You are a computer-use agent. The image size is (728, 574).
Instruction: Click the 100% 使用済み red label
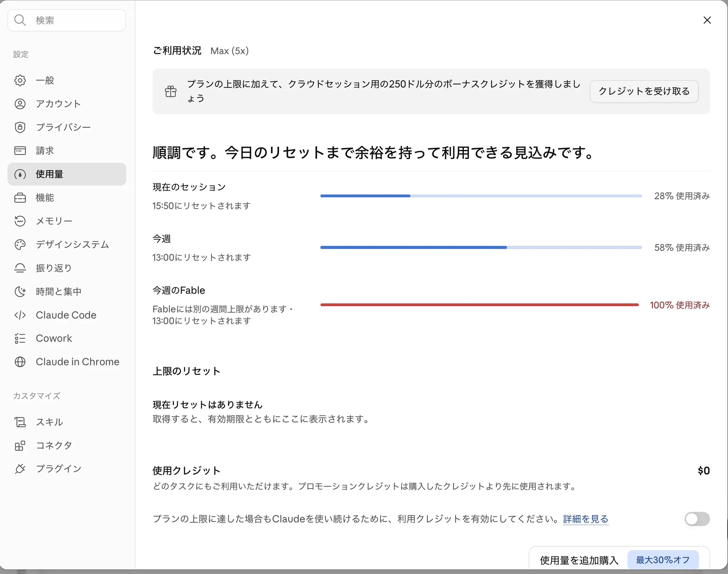click(680, 305)
